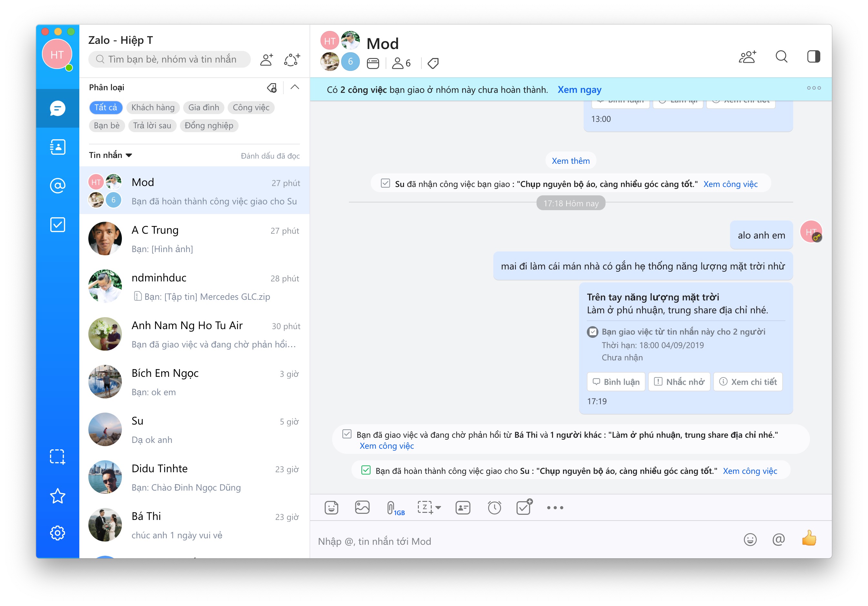Assign a new task from toolbar icon

pyautogui.click(x=524, y=507)
